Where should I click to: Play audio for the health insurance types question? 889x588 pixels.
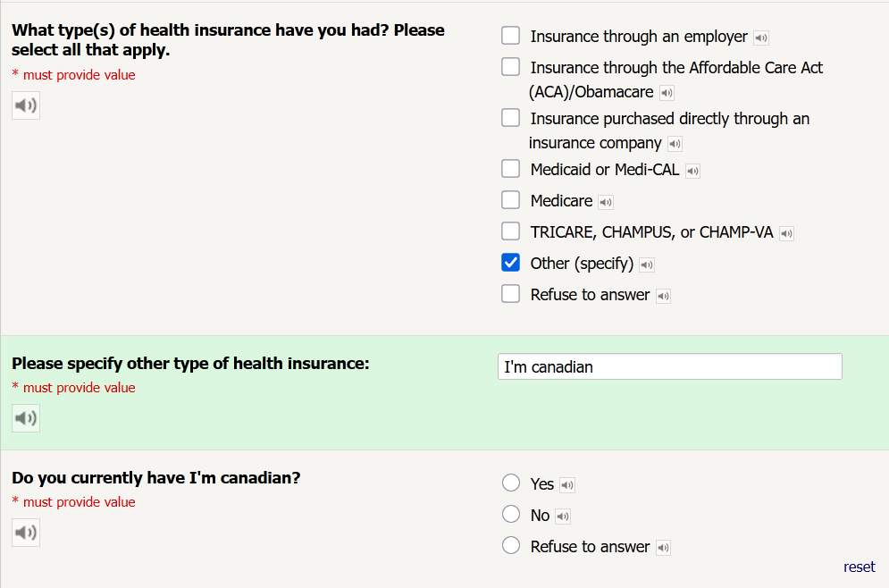(x=26, y=105)
